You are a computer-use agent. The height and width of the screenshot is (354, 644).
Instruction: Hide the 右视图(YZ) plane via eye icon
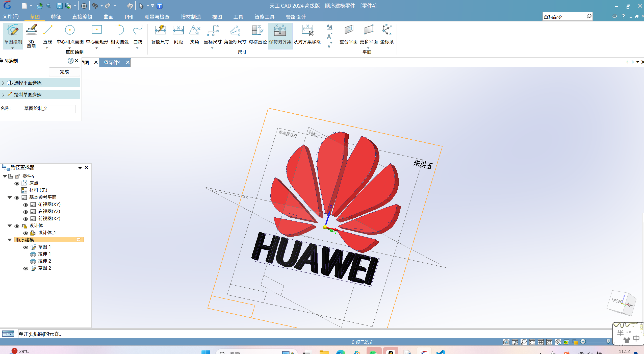(25, 212)
